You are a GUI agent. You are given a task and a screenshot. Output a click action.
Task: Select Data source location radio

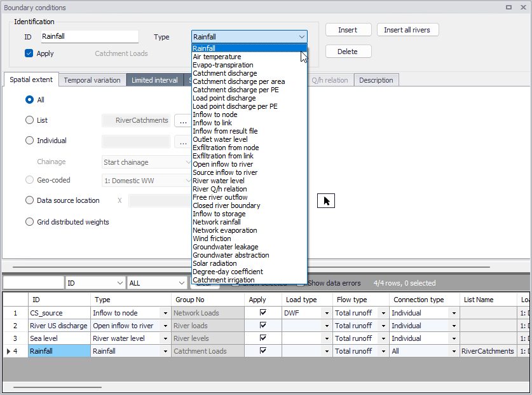coord(29,200)
